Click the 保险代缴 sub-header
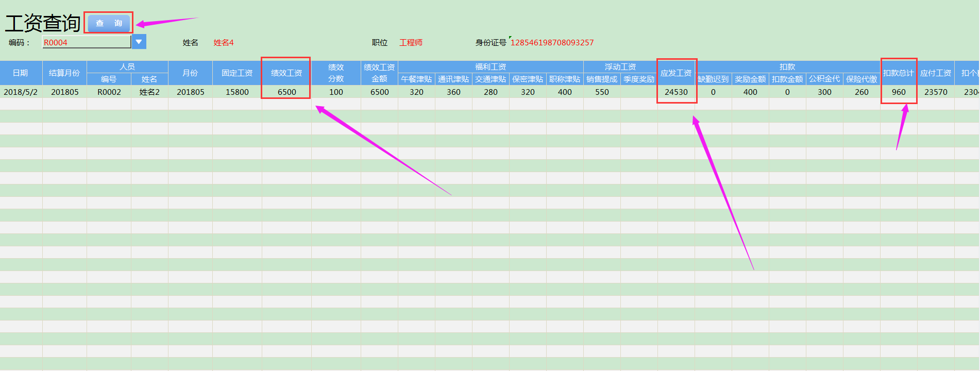This screenshot has height=371, width=980. 861,79
